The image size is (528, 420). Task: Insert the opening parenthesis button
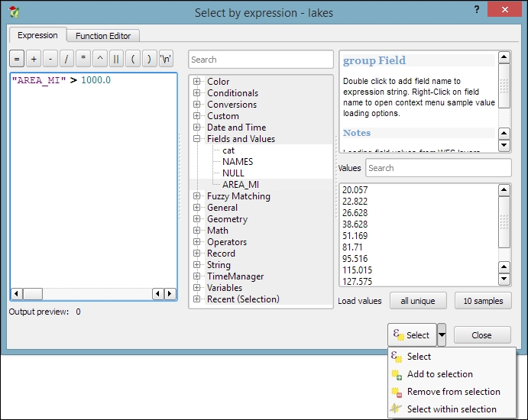click(133, 59)
